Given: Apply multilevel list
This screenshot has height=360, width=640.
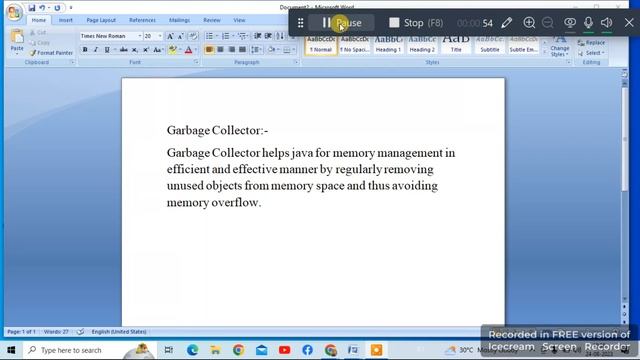Looking at the screenshot, I should [242, 36].
